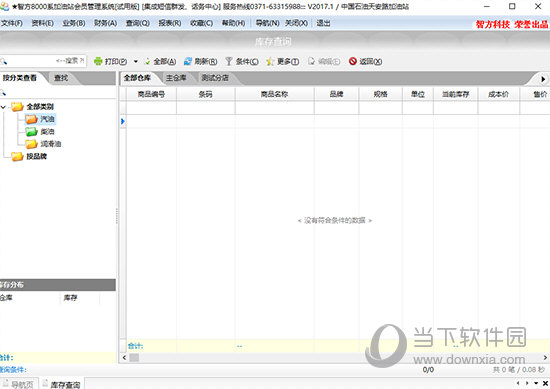Click the splitter handle between panels
This screenshot has height=389, width=550.
click(x=117, y=216)
